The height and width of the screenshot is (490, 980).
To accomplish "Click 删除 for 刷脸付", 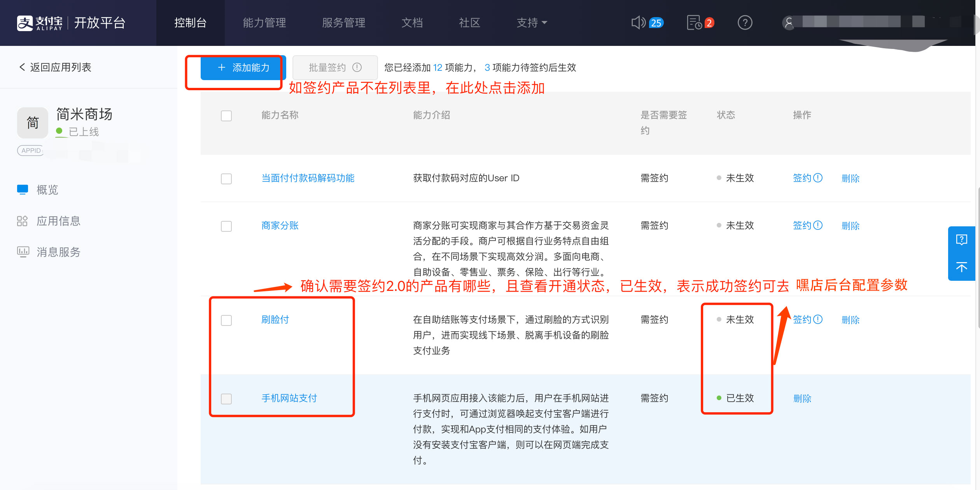I will point(850,320).
